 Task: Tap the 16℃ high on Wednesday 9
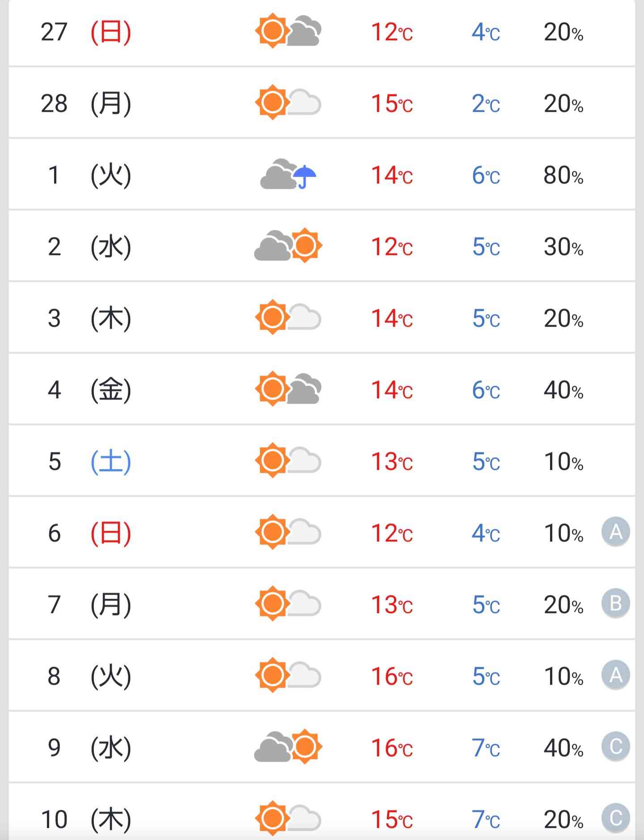[392, 748]
